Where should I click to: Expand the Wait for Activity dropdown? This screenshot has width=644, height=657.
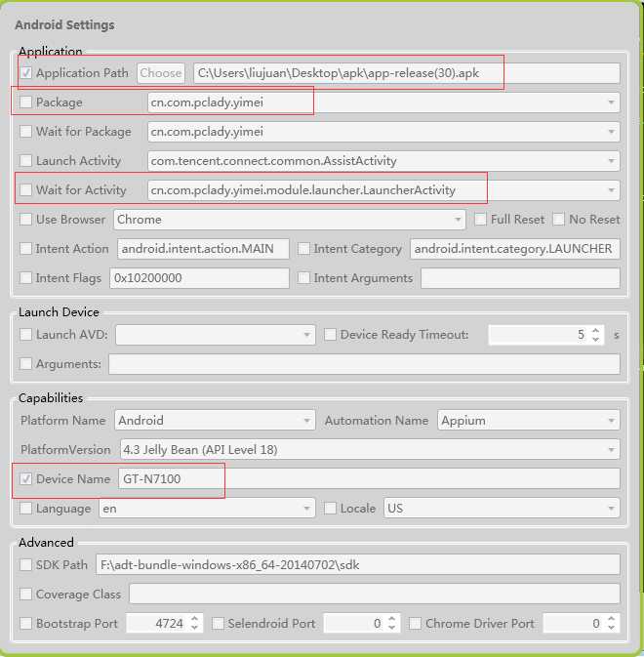click(611, 190)
